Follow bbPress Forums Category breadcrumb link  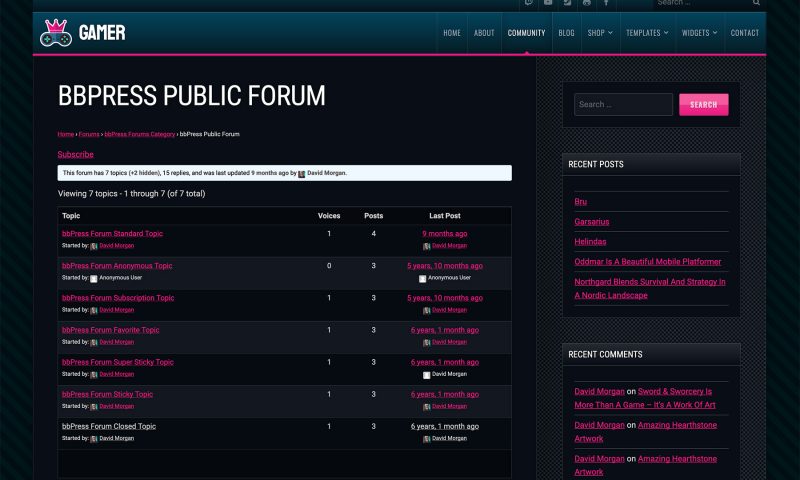coord(140,134)
